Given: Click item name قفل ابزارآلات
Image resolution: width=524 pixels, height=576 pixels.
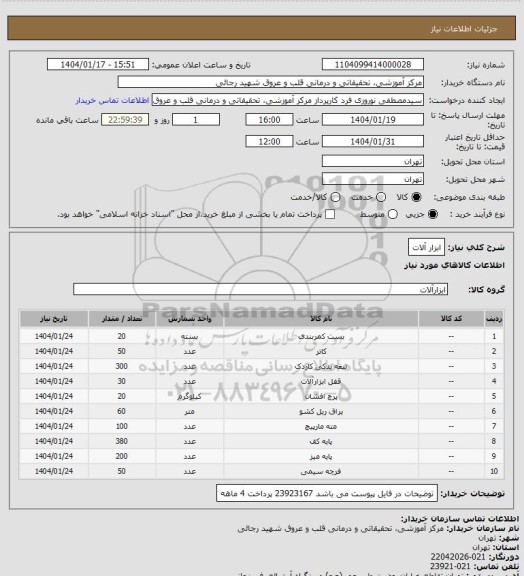Looking at the screenshot, I should tap(321, 381).
